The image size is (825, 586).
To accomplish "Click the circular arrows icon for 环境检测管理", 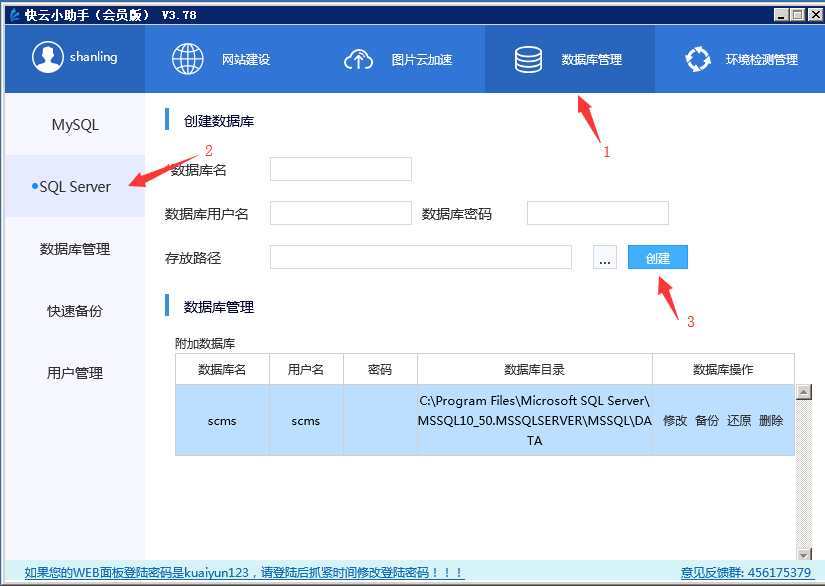I will coord(697,59).
